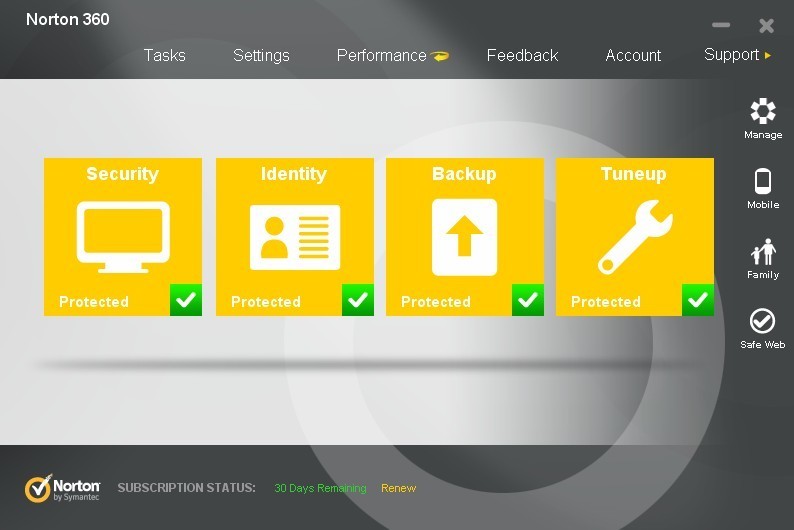This screenshot has width=794, height=530.
Task: Open the Settings menu
Action: coord(261,55)
